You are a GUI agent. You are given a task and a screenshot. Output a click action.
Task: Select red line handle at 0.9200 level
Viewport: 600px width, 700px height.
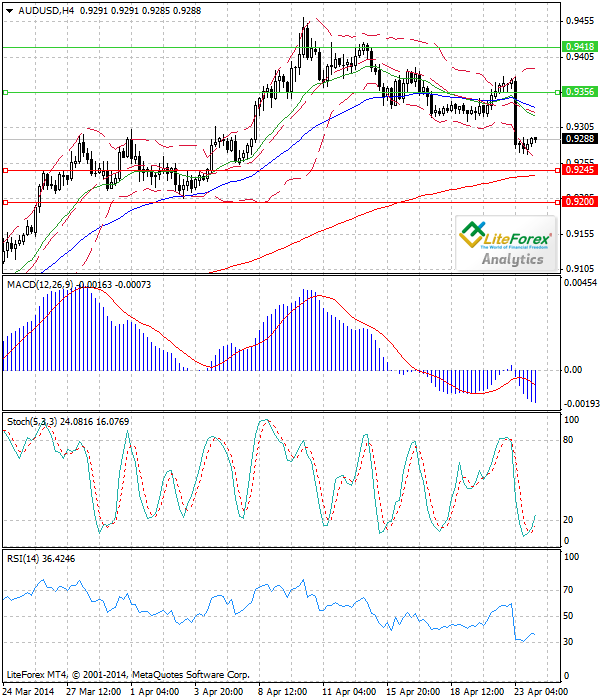pyautogui.click(x=6, y=202)
